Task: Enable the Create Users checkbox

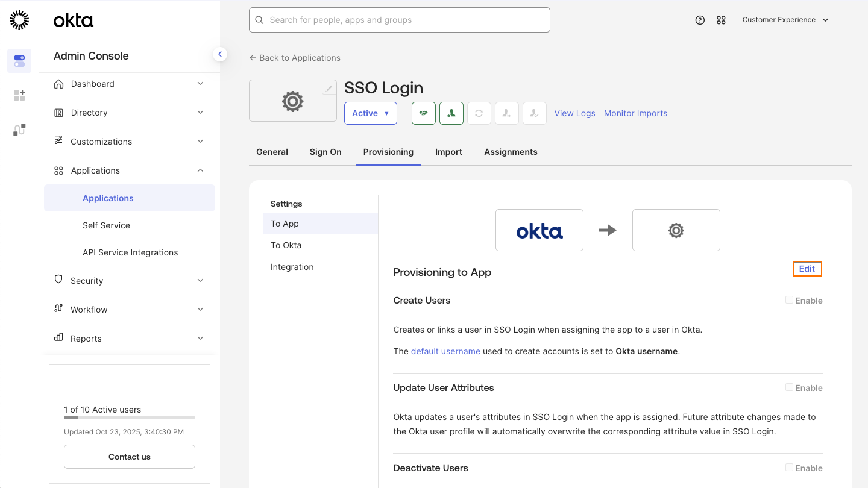Action: [789, 299]
